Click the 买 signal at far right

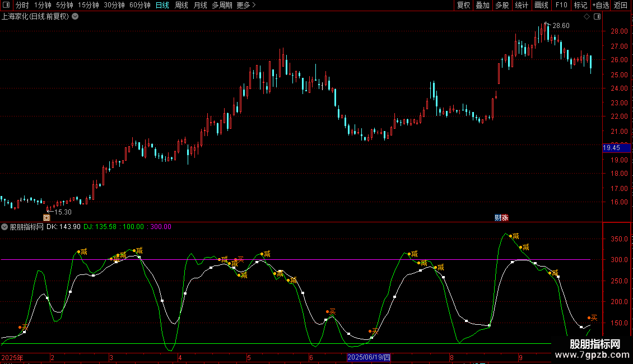[x=593, y=318]
